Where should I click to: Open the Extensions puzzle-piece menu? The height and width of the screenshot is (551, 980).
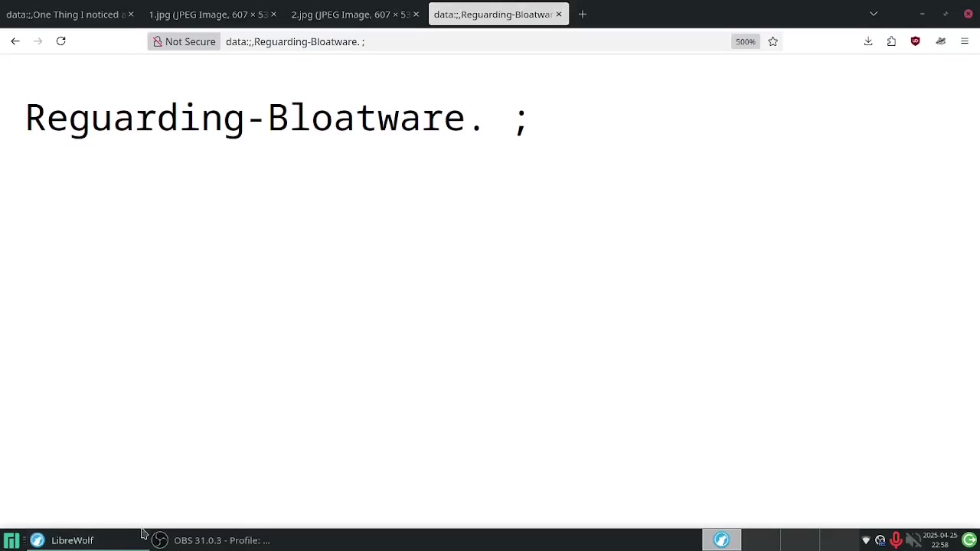click(x=891, y=41)
